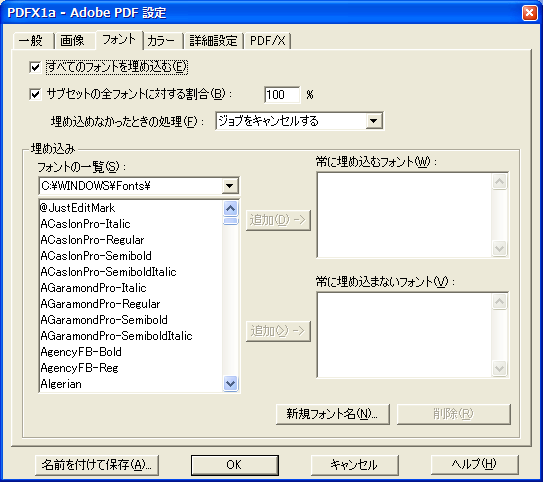The height and width of the screenshot is (482, 543).
Task: Close the Adobe PDF 設定 dialog
Action: [x=529, y=13]
